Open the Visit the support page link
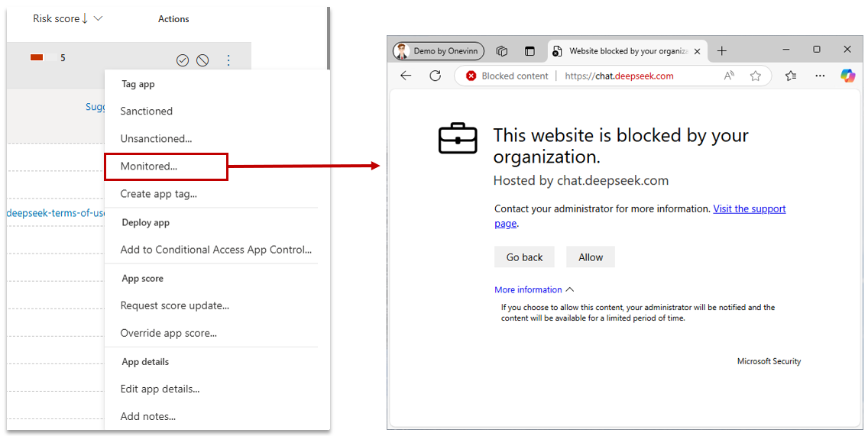The image size is (868, 436). [749, 208]
